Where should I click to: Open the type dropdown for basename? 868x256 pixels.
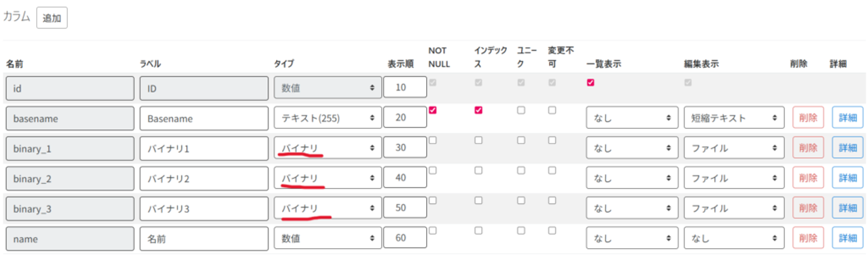327,119
